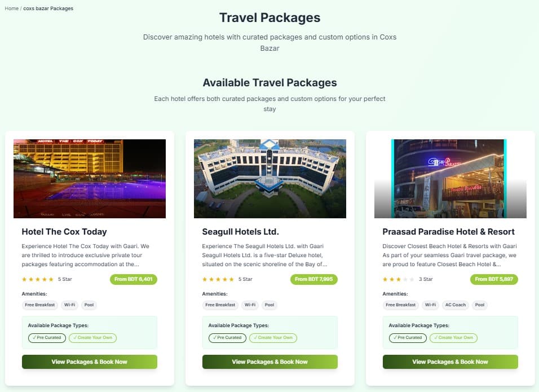Click the From BDT 5,897 price badge
The image size is (539, 392).
click(x=494, y=279)
